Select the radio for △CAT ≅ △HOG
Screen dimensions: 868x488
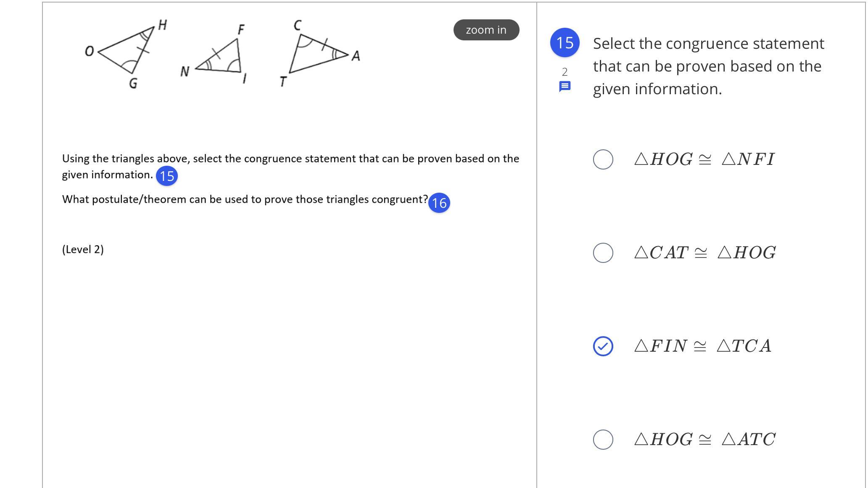pos(603,253)
